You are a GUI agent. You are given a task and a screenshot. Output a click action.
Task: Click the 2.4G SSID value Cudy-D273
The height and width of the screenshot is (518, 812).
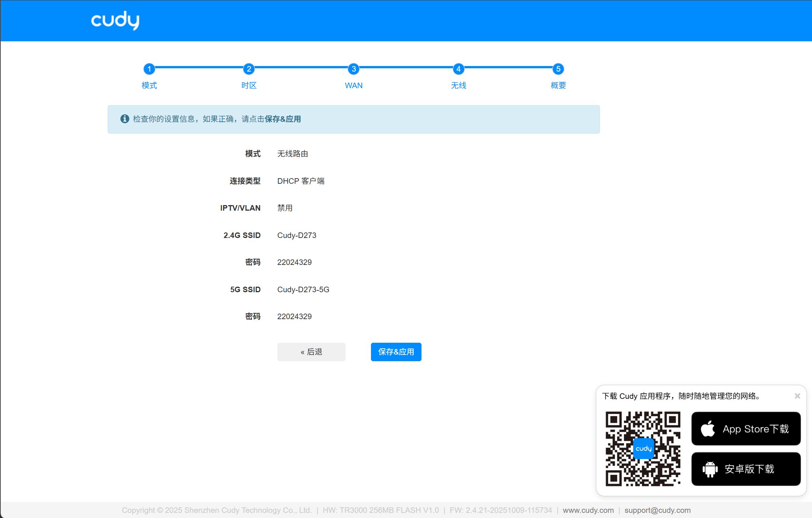click(297, 235)
